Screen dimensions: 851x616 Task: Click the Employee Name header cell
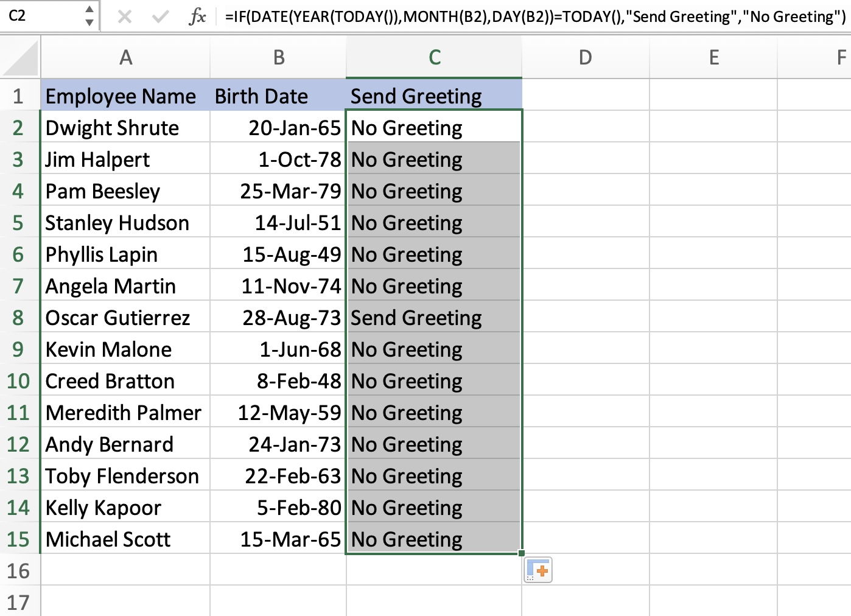[x=125, y=96]
